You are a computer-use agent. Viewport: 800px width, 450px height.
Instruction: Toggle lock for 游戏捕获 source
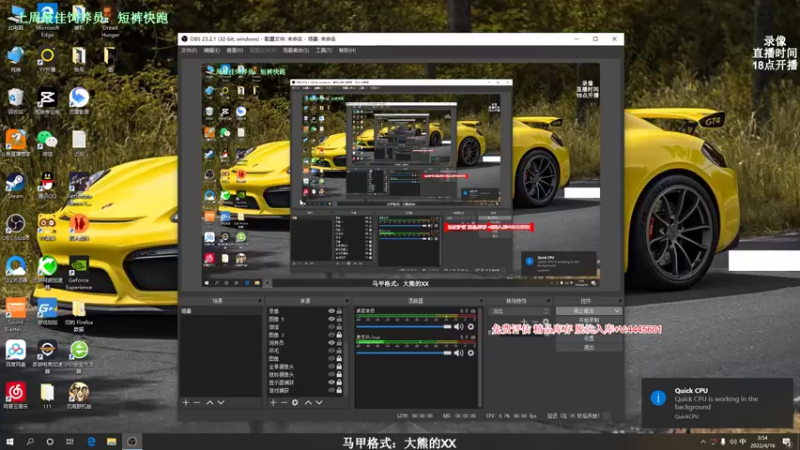click(x=339, y=390)
